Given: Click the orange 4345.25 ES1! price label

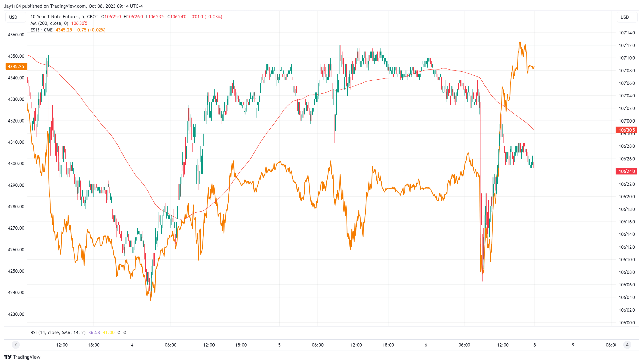Looking at the screenshot, I should 16,66.
